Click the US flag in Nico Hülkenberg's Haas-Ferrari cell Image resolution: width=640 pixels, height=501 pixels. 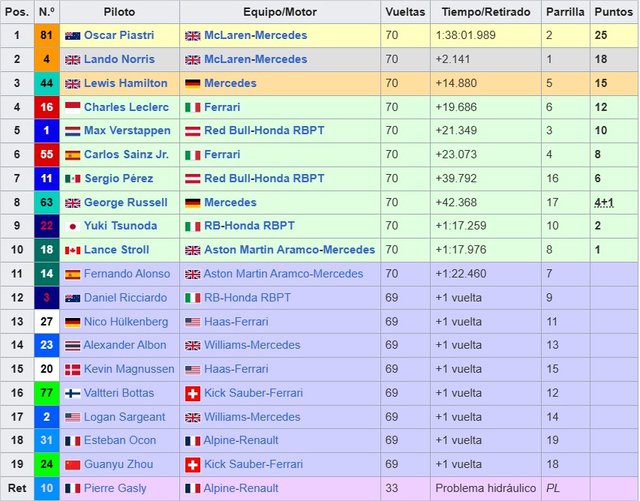pyautogui.click(x=193, y=322)
